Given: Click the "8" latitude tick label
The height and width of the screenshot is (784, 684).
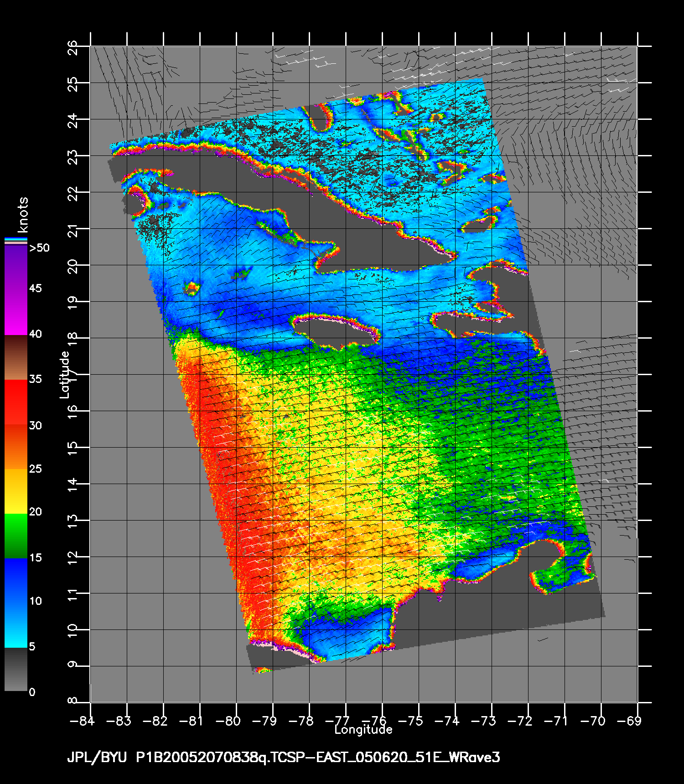Looking at the screenshot, I should click(73, 701).
